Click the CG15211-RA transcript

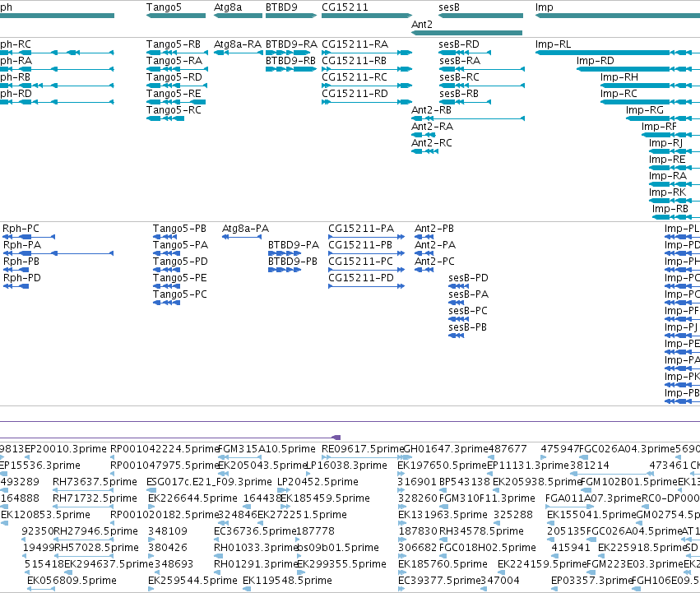tap(367, 53)
